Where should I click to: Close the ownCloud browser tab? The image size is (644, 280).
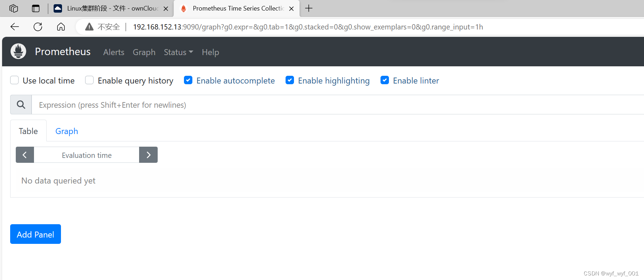(x=166, y=9)
